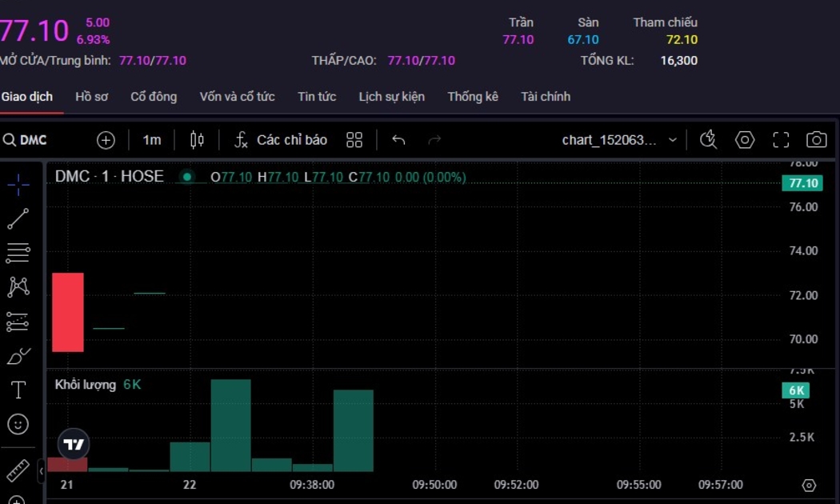The image size is (840, 504).
Task: Open the candlestick chart type menu
Action: [197, 140]
